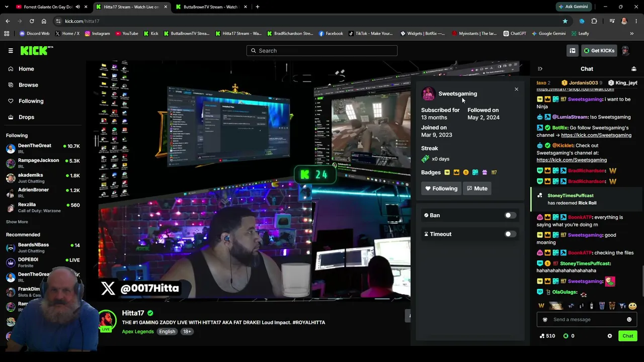Open the DOPEBOI recommended channel
Image resolution: width=644 pixels, height=362 pixels.
[43, 262]
